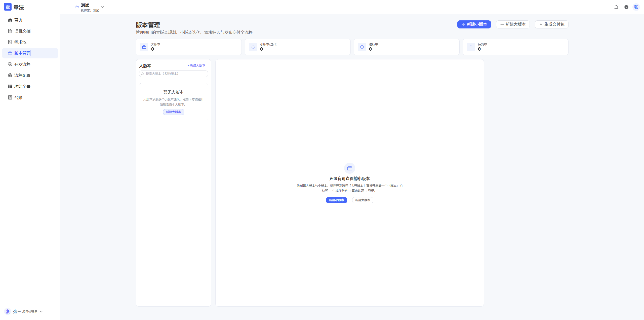Viewport: 644px width, 320px height.
Task: Go to 首页 in sidebar
Action: pos(30,20)
